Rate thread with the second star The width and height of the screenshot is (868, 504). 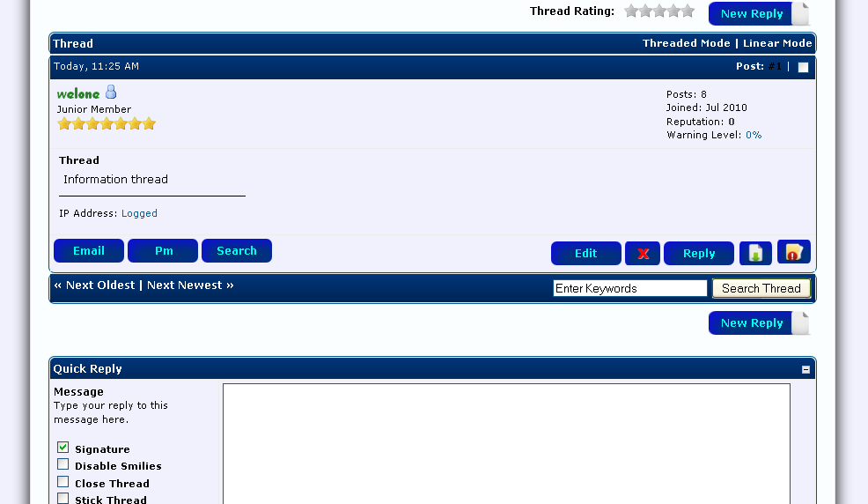point(645,11)
